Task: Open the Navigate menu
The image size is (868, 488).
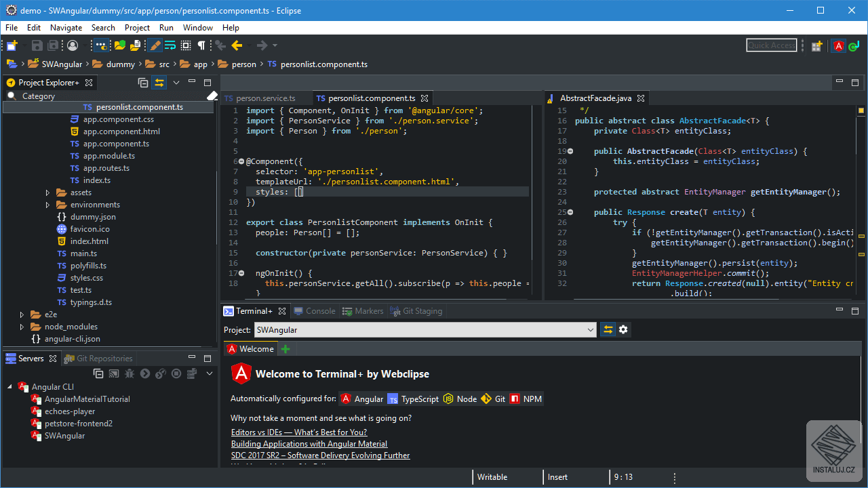Action: [x=66, y=28]
